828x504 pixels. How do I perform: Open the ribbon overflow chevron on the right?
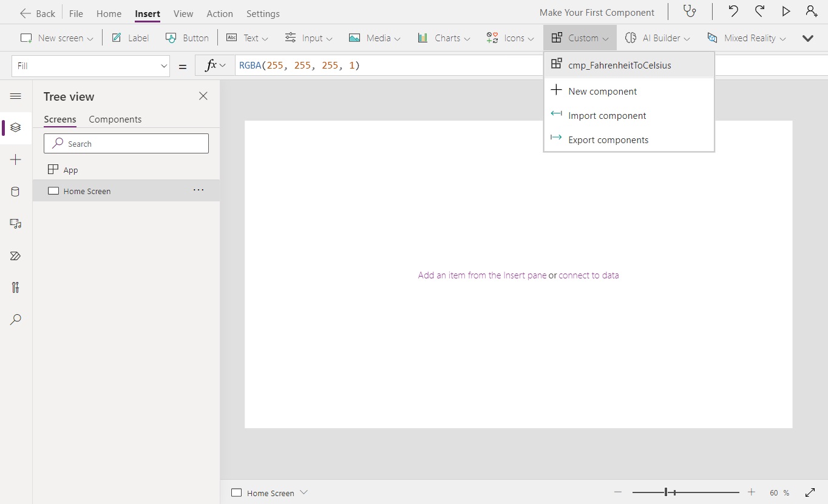coord(808,38)
